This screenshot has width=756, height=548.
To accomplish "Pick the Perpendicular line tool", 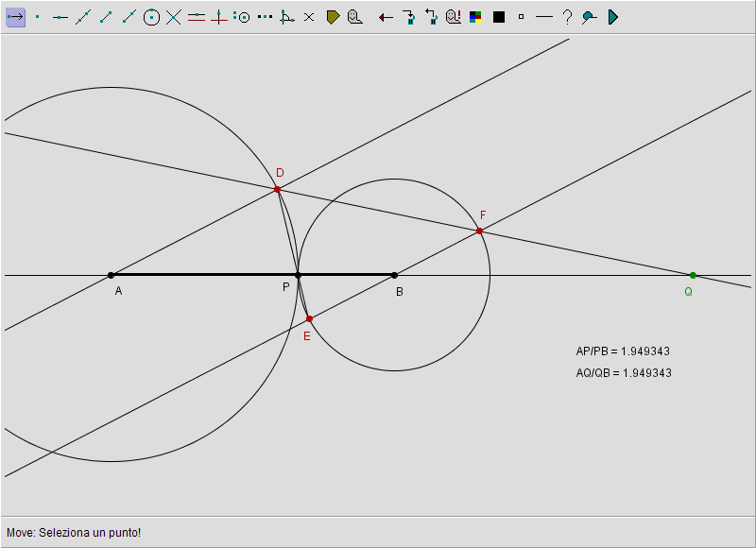I will [x=219, y=17].
